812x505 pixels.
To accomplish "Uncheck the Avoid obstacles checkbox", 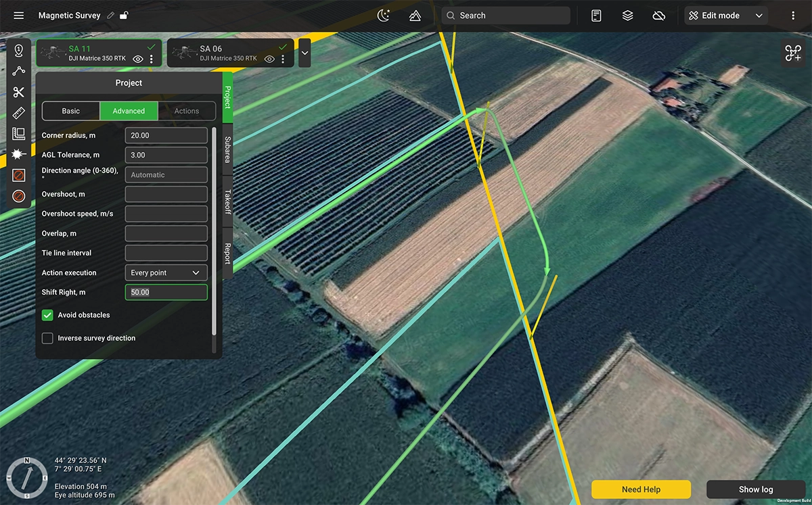I will click(47, 315).
